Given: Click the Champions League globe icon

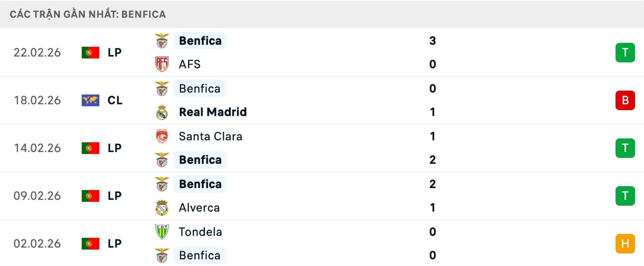Looking at the screenshot, I should coord(90,100).
